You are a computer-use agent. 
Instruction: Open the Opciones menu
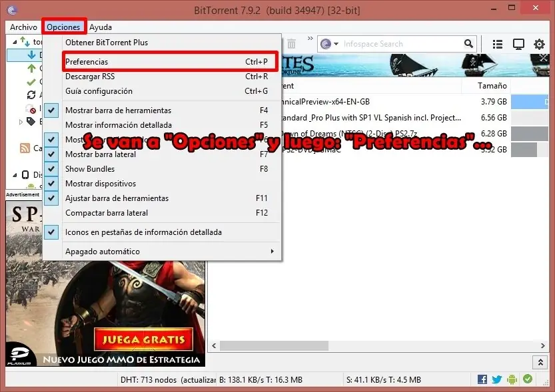[63, 27]
